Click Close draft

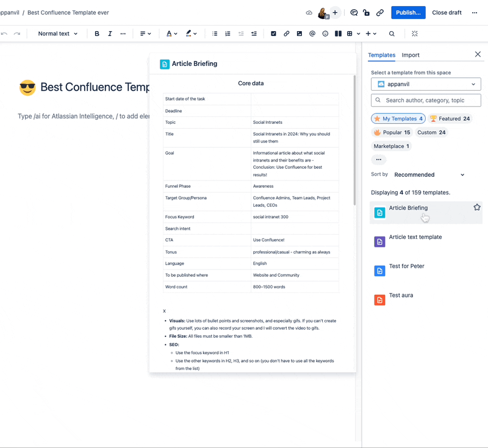point(447,12)
